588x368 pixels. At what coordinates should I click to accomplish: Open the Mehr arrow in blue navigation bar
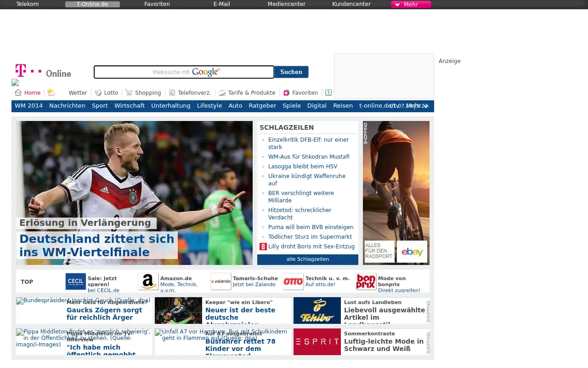[425, 106]
